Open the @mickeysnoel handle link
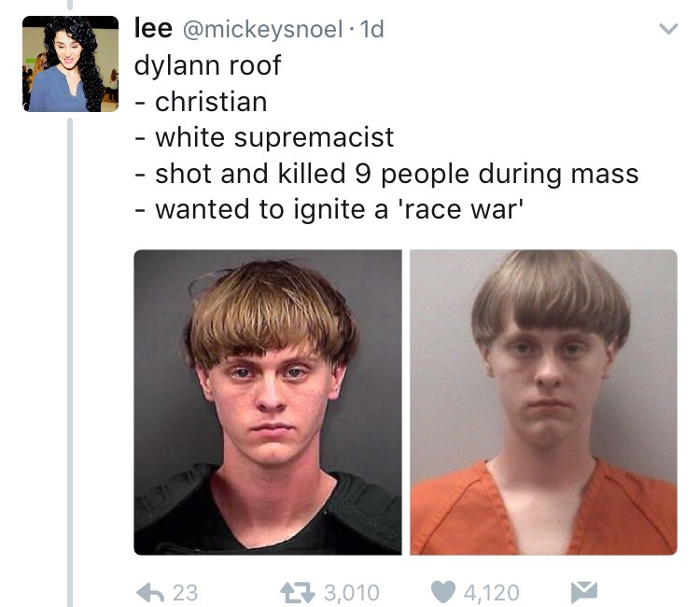 point(262,30)
